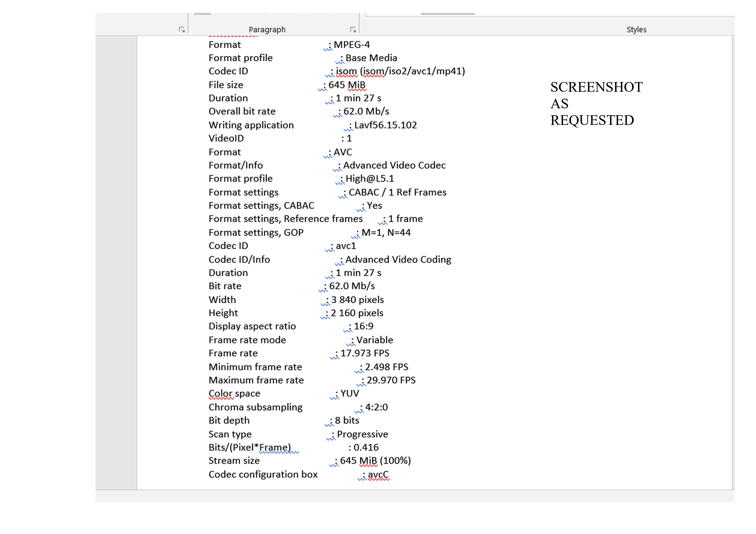The image size is (756, 534).
Task: Click 'Chroma subsampling' label
Action: [256, 407]
